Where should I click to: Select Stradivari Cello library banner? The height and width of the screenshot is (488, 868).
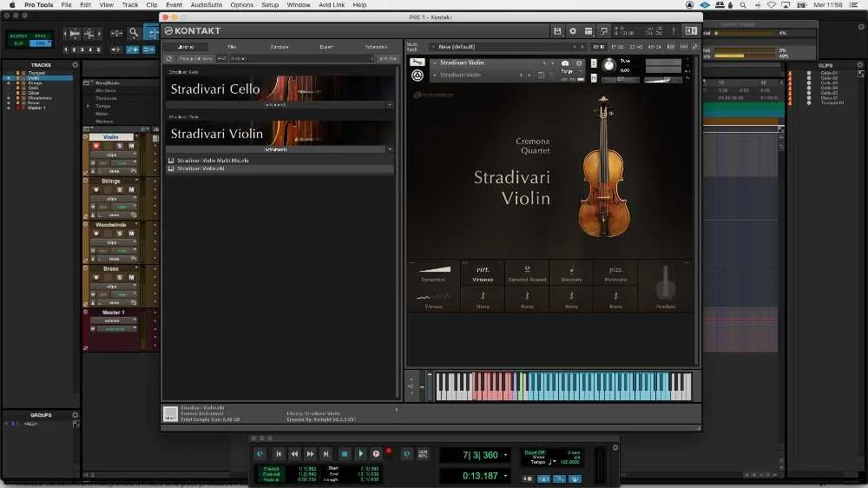pyautogui.click(x=279, y=89)
